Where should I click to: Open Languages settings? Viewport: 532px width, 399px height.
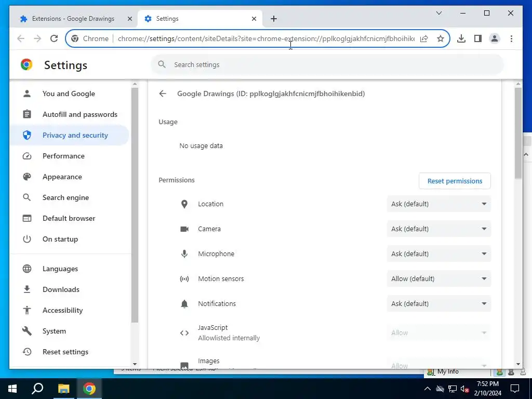pyautogui.click(x=70, y=269)
